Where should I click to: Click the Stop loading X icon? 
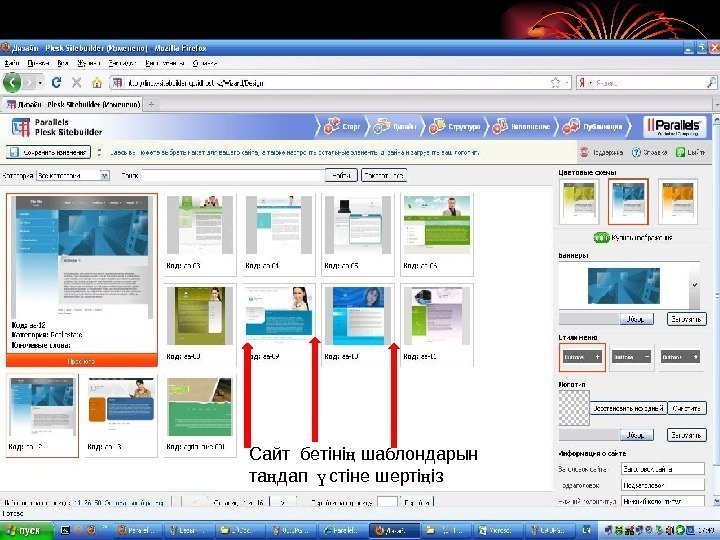(77, 83)
